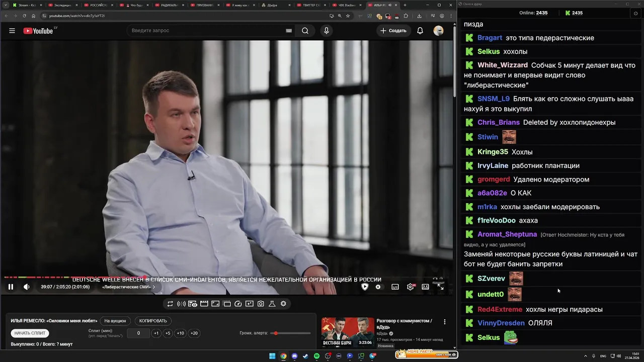Click the shield play icon in the player
644x362 pixels.
point(365,287)
